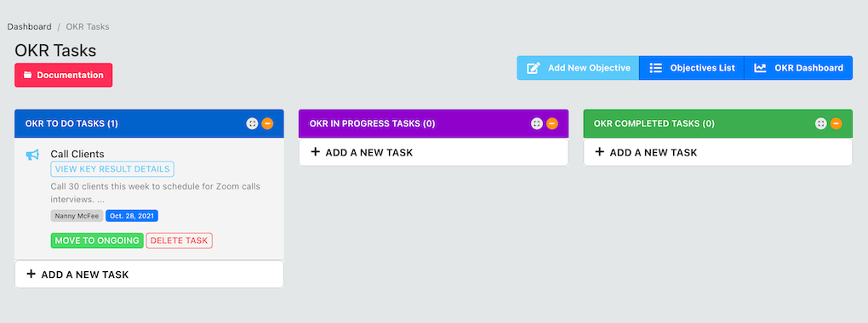
Task: Collapse the OKR In Progress Tasks panel
Action: pos(552,123)
